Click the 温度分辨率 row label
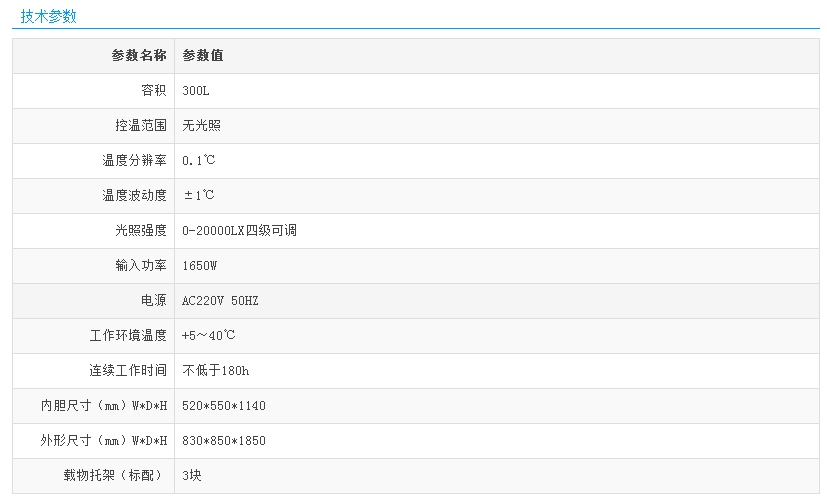The width and height of the screenshot is (827, 497). [134, 161]
